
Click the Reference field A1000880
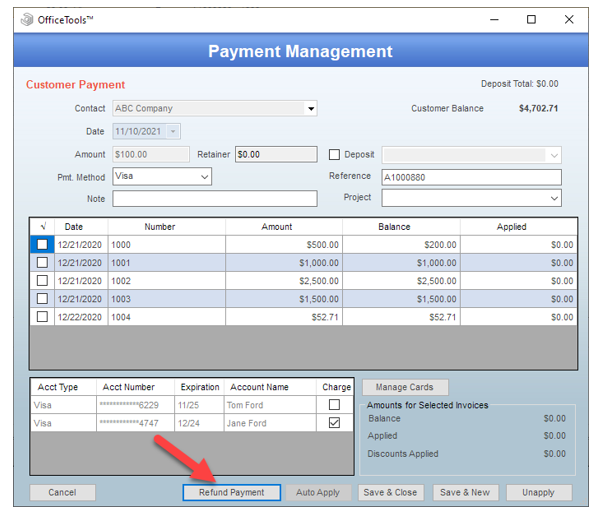471,177
